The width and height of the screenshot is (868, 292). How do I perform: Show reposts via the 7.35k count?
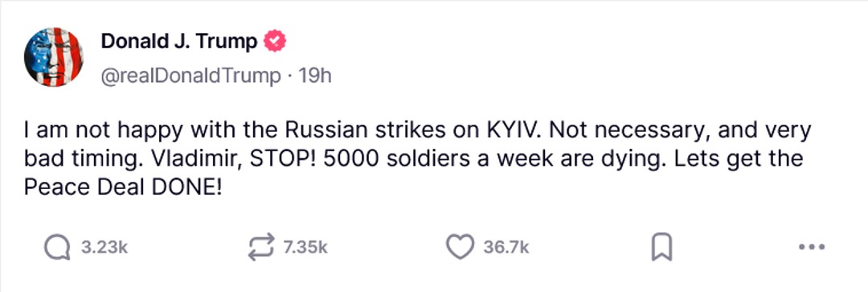point(305,248)
